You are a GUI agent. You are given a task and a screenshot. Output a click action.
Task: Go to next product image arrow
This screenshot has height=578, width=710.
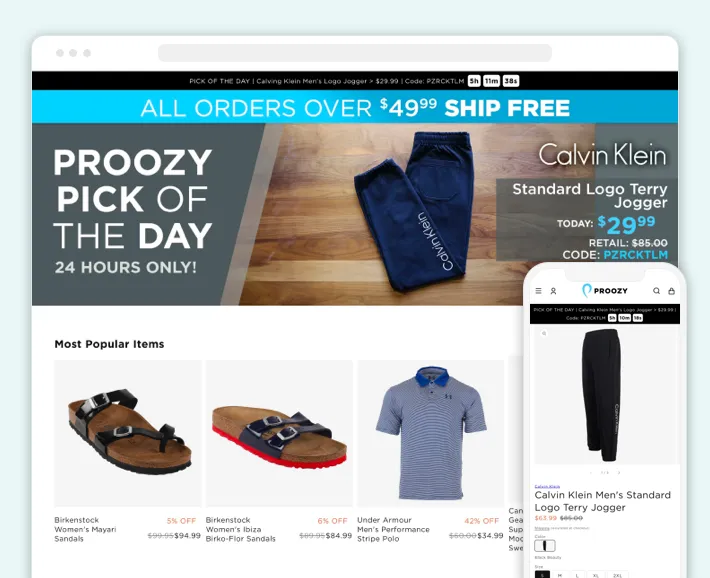tap(619, 472)
